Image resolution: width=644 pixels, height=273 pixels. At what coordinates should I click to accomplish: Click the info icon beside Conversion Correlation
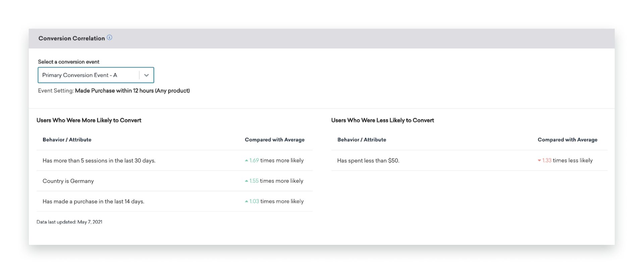click(109, 38)
